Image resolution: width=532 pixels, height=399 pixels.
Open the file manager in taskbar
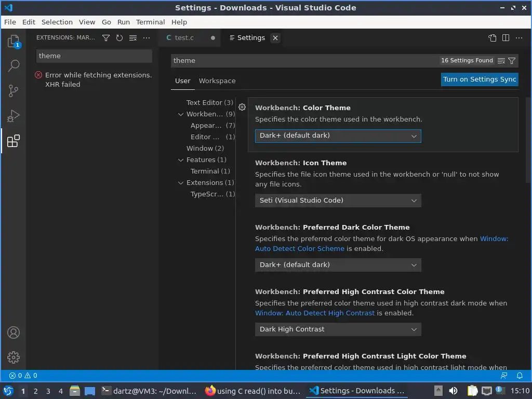(x=75, y=391)
